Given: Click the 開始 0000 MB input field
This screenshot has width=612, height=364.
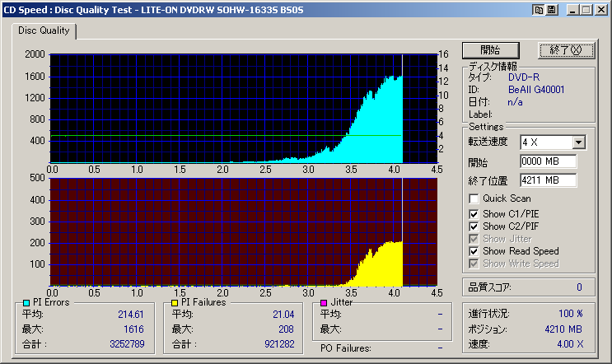Looking at the screenshot, I should pos(548,161).
